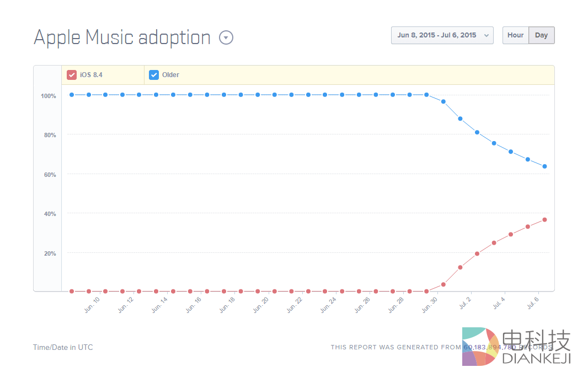Viewport: 588px width, 378px height.
Task: Open the Jun 8 - Jul 6 date range selector
Action: pos(442,35)
